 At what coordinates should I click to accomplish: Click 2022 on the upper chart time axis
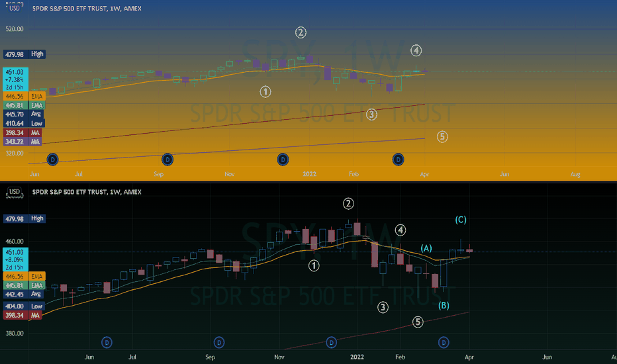pos(310,174)
